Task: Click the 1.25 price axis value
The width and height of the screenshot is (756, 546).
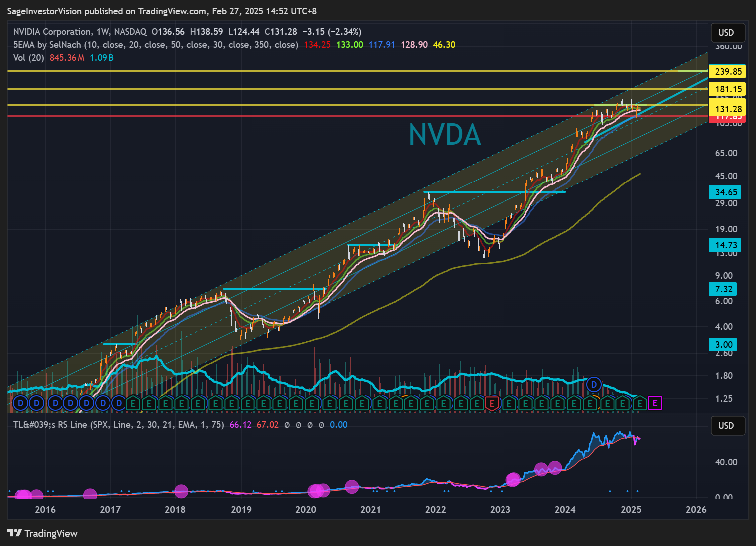Action: pos(724,399)
